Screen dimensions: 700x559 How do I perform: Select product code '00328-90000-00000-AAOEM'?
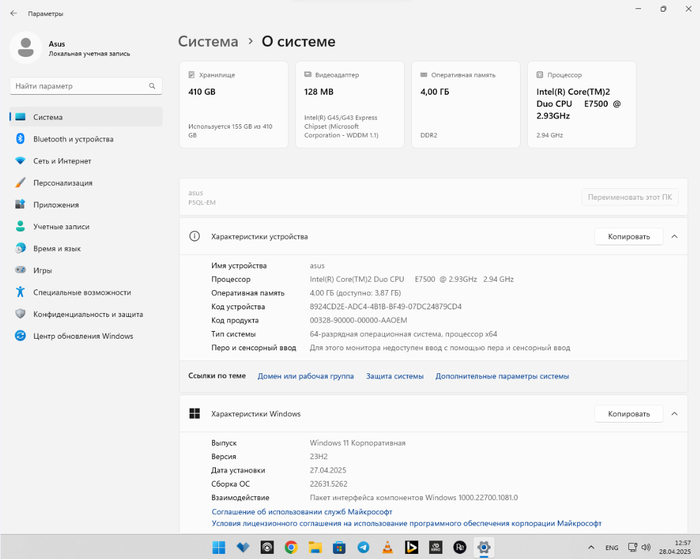pyautogui.click(x=358, y=320)
